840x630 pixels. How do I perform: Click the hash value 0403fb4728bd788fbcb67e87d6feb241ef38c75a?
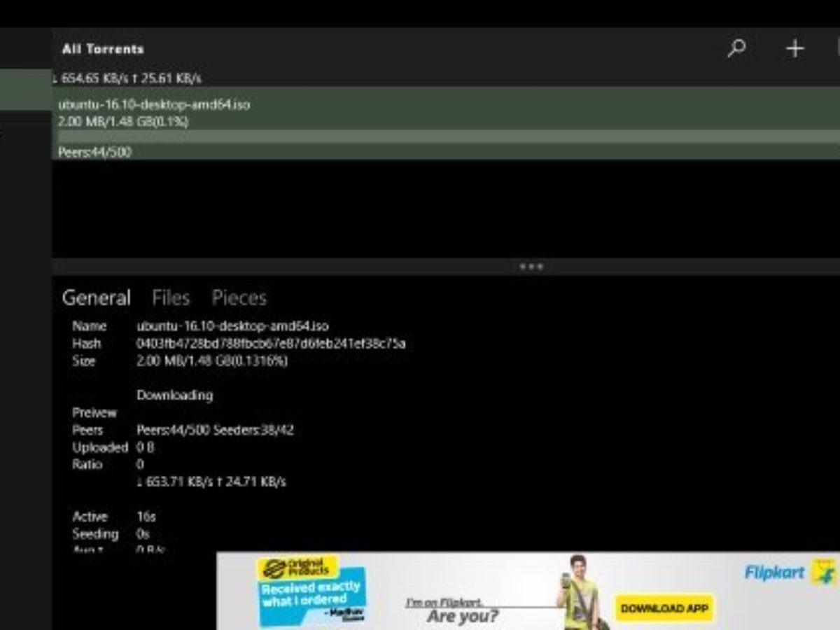[271, 344]
